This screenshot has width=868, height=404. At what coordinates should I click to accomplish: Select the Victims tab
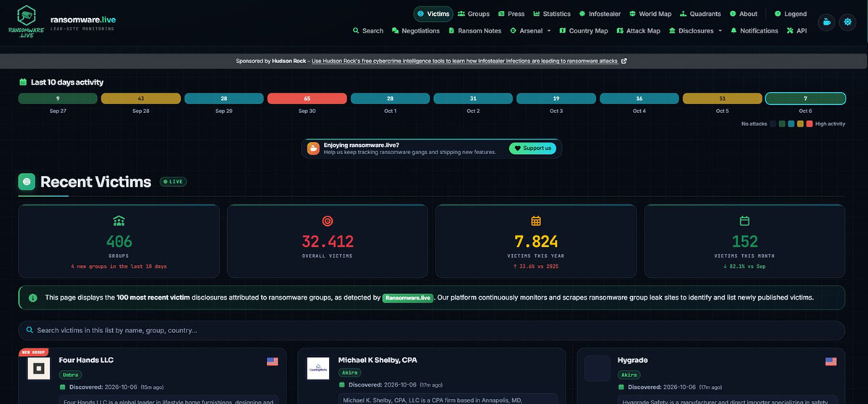point(433,14)
